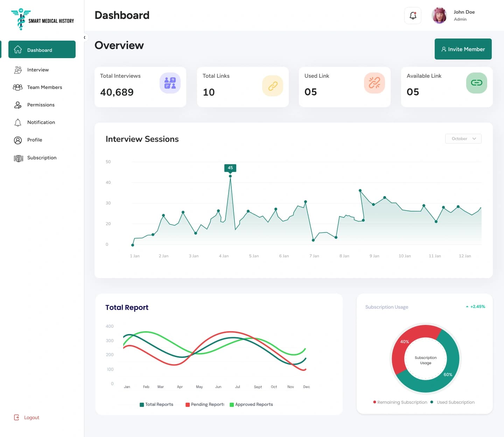This screenshot has width=504, height=437.
Task: Click the yellow Total Links chain icon
Action: [x=273, y=86]
